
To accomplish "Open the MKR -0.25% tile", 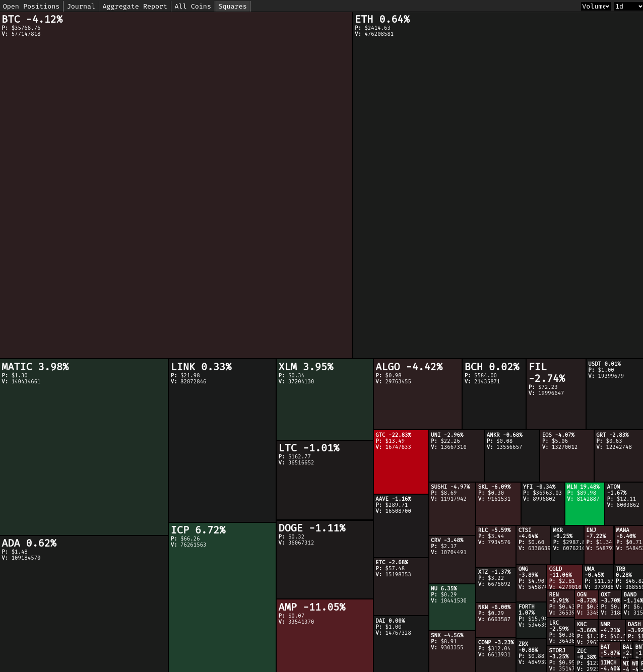I will coord(567,545).
